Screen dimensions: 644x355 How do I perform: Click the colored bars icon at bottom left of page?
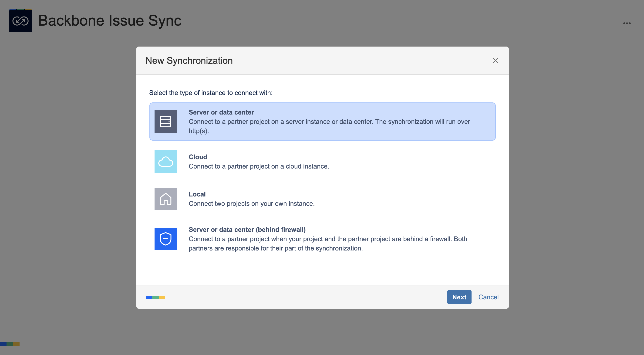[10, 344]
